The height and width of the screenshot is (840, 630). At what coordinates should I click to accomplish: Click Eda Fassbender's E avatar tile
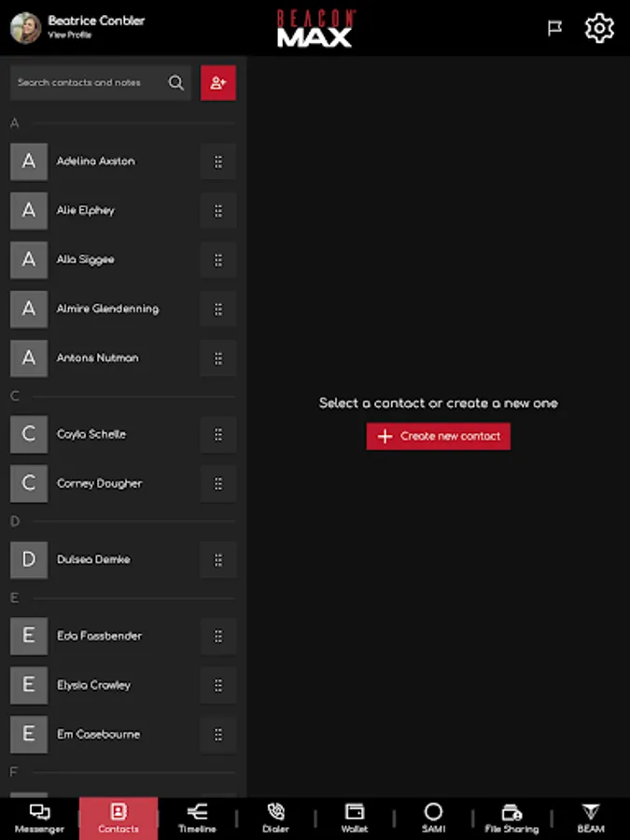(29, 636)
